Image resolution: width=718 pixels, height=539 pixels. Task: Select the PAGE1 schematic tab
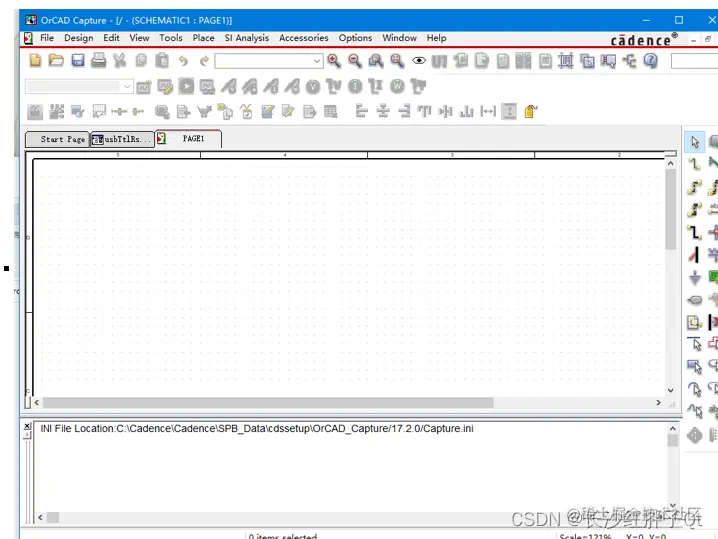tap(189, 139)
